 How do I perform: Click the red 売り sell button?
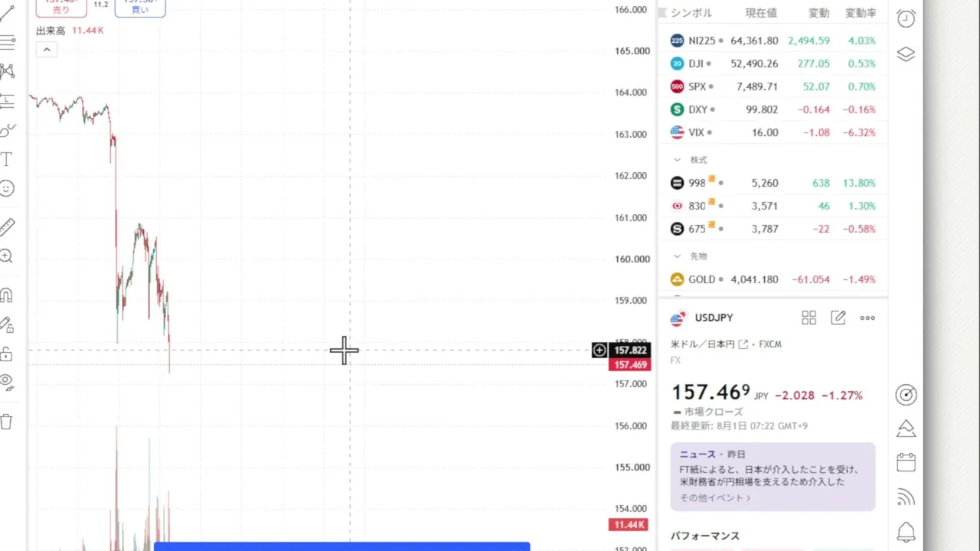click(61, 8)
